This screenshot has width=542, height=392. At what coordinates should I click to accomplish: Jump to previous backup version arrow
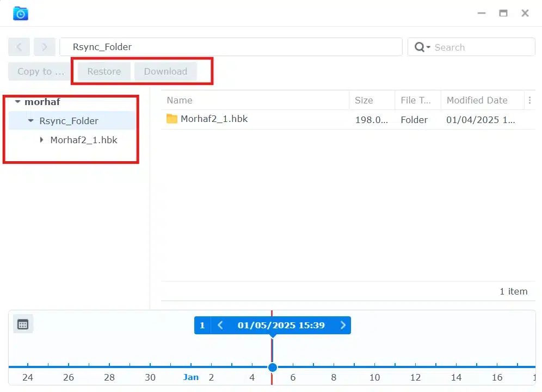coord(220,326)
